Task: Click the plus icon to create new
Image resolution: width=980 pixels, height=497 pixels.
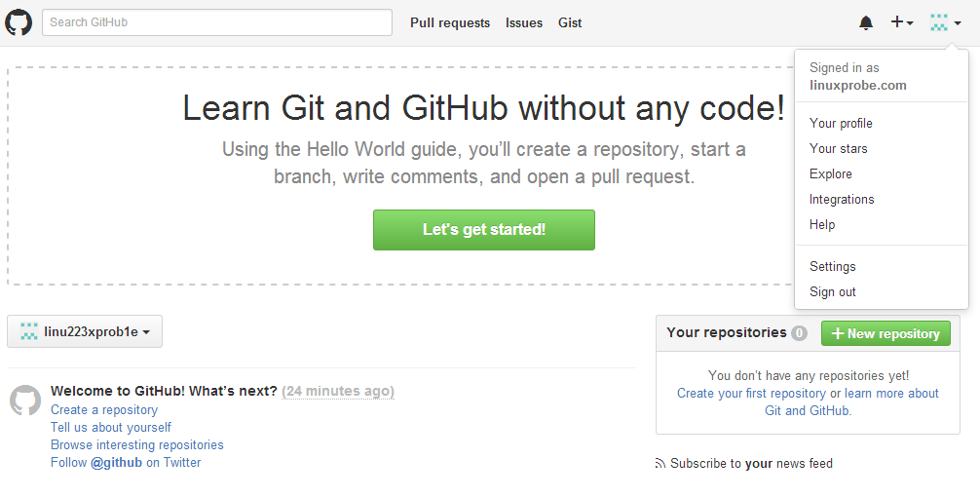Action: point(901,22)
